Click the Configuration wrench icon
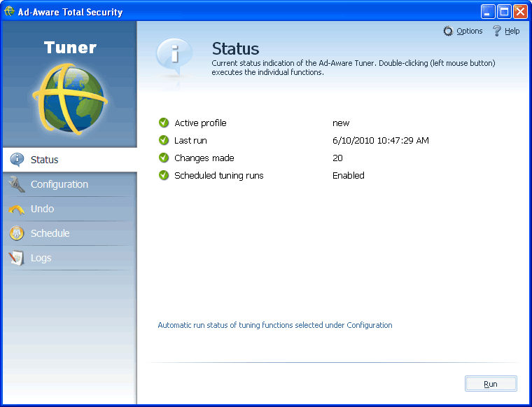 coord(17,184)
